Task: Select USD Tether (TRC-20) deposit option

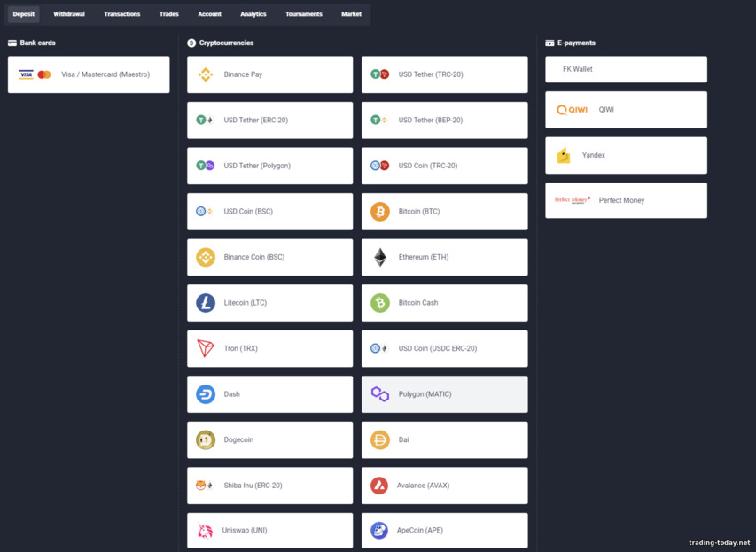Action: click(443, 74)
